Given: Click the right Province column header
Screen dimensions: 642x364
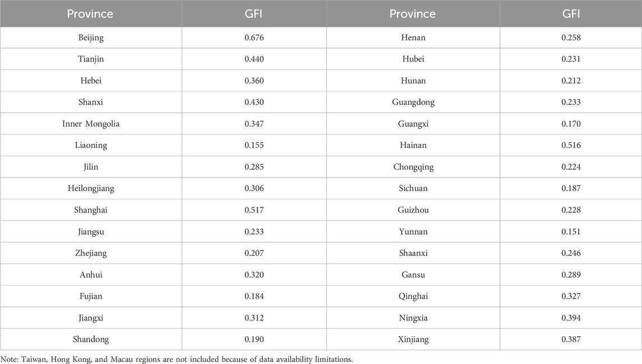Looking at the screenshot, I should 413,14.
